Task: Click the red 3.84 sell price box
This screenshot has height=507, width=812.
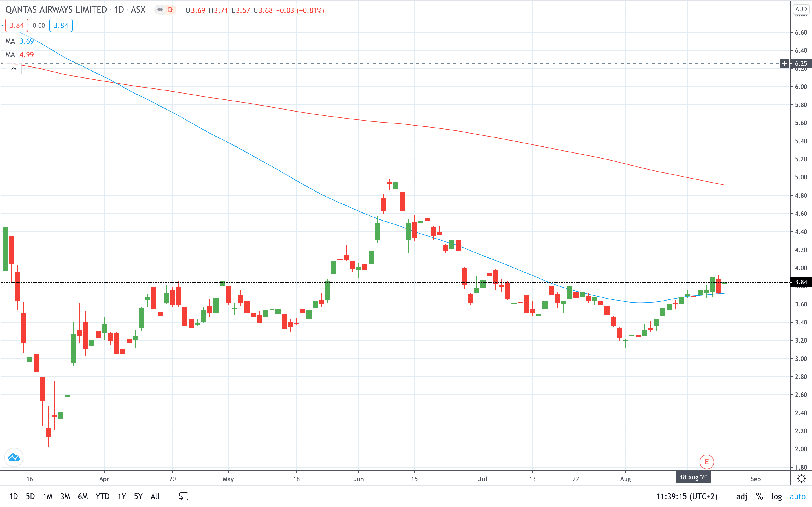Action: tap(16, 25)
